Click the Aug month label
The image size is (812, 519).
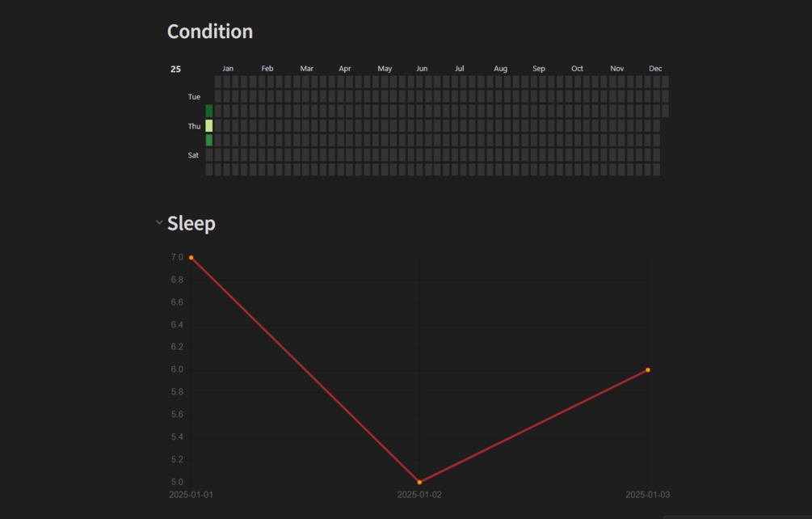pos(501,69)
